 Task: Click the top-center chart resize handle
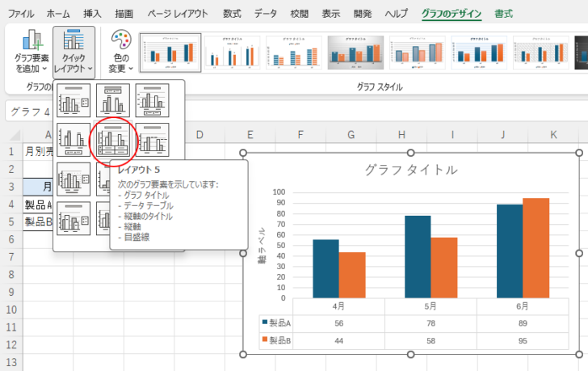click(x=410, y=153)
